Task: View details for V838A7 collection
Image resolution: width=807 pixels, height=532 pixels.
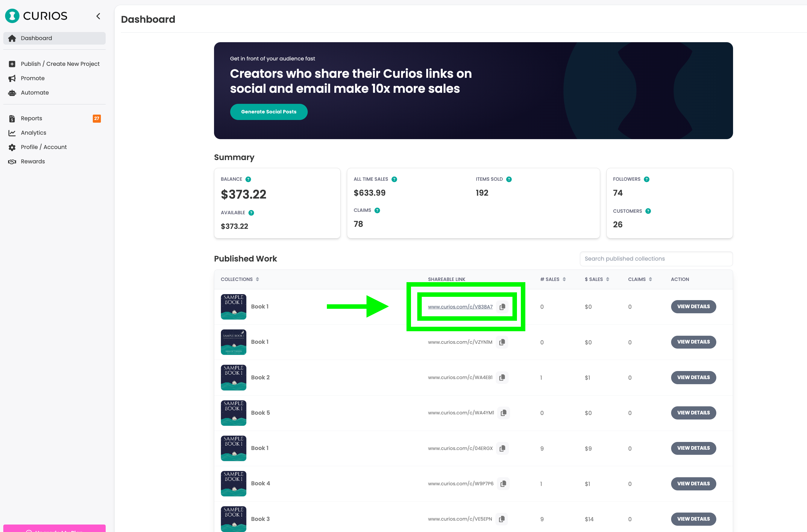Action: pyautogui.click(x=693, y=307)
